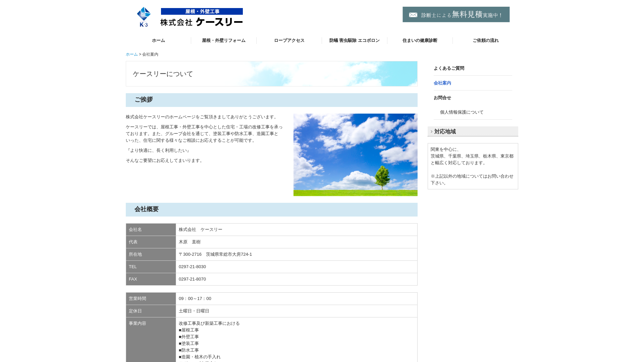
Task: Click the 営業時間 table header cell
Action: coord(151,299)
